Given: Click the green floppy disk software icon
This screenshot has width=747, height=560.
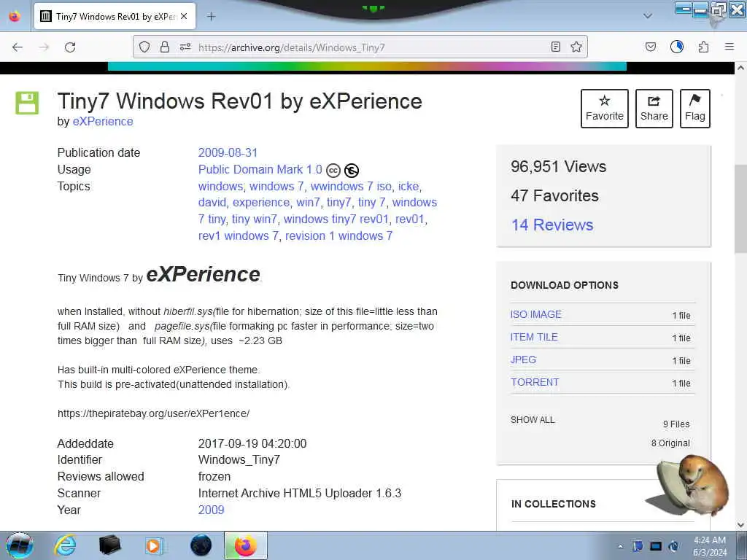Looking at the screenshot, I should [x=27, y=103].
